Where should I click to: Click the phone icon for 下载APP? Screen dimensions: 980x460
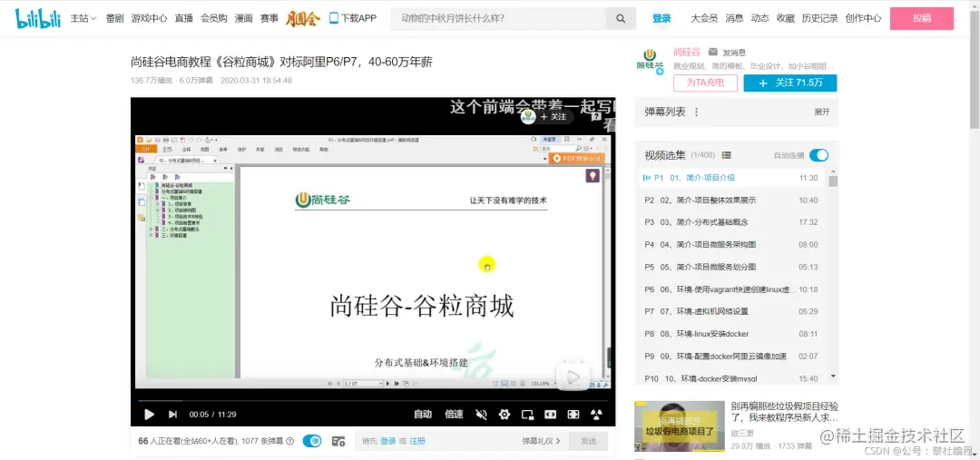click(333, 18)
